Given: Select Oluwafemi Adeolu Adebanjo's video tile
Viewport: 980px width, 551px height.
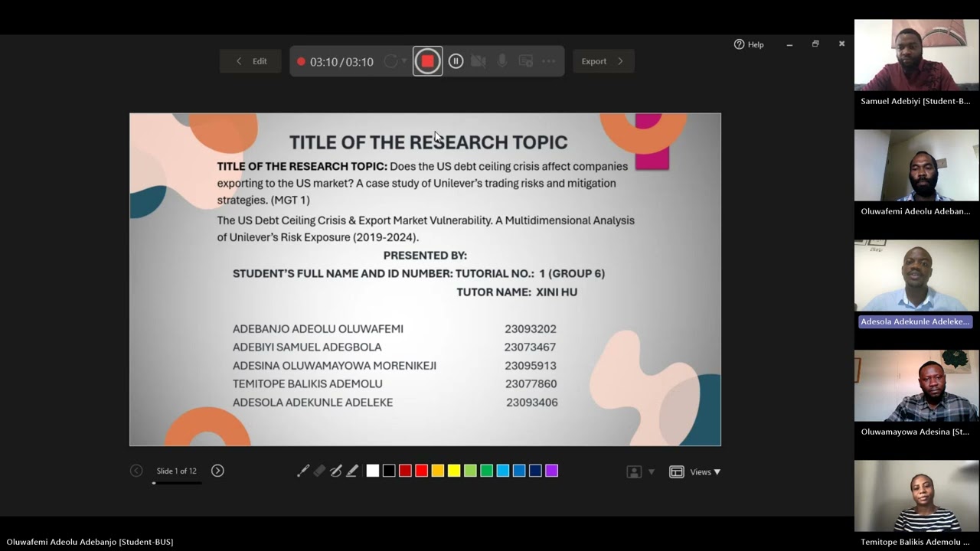Looking at the screenshot, I should tap(916, 165).
